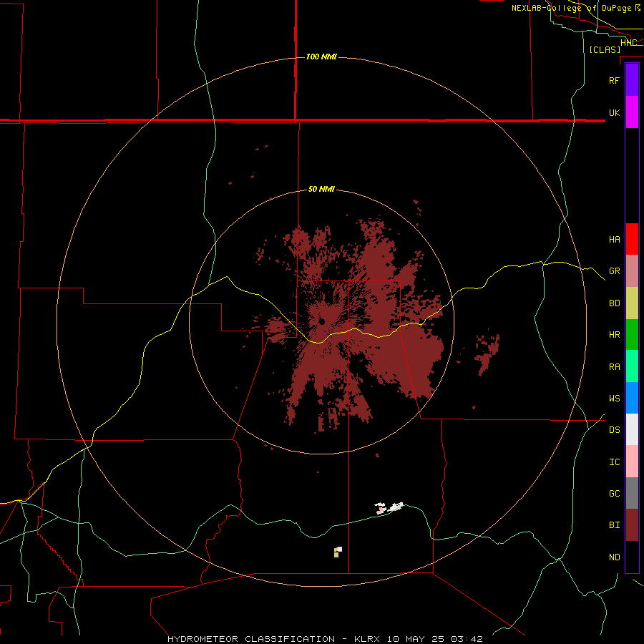Click the Hydrometeor Classification KLRX caption
Viewport: 644px width, 644px height.
pos(324,639)
